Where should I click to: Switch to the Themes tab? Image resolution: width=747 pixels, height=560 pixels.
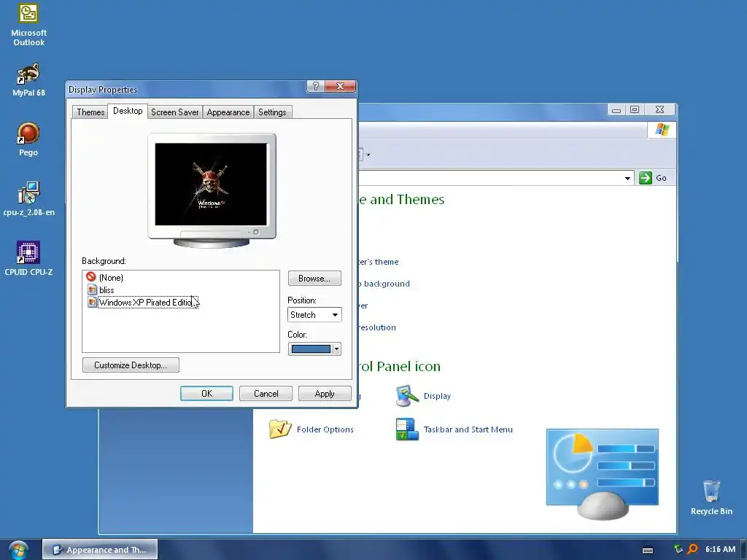(x=90, y=112)
